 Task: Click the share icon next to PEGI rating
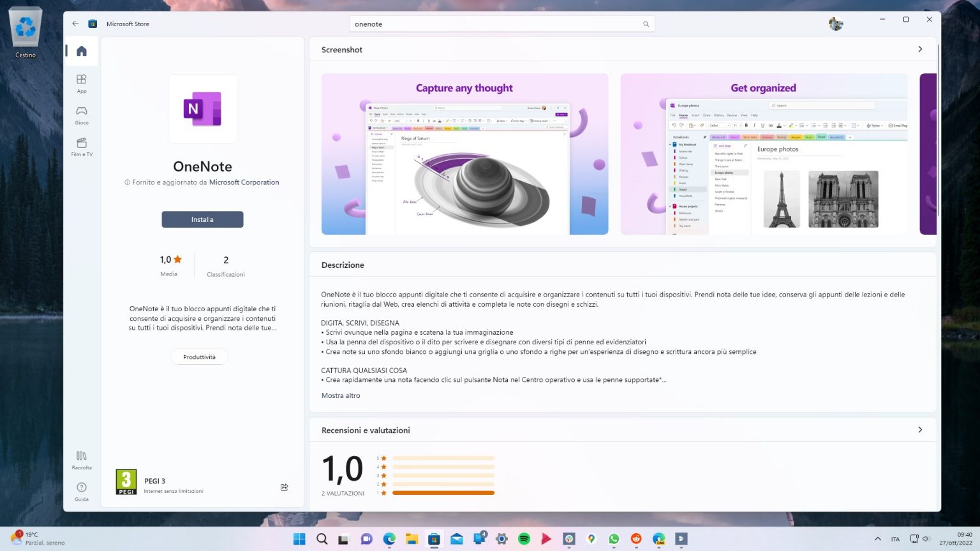284,487
